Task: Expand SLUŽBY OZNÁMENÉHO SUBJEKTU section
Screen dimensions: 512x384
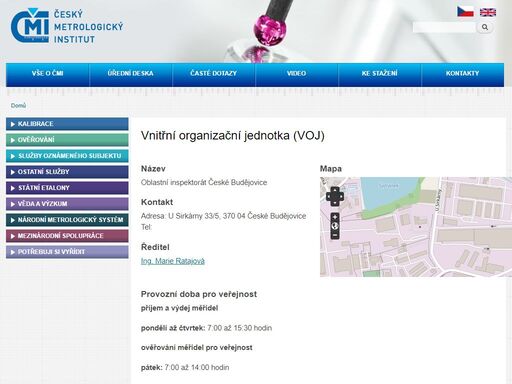Action: tap(67, 156)
